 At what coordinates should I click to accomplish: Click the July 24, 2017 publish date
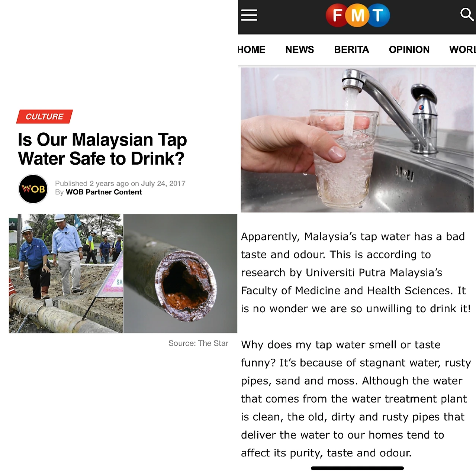pos(163,184)
